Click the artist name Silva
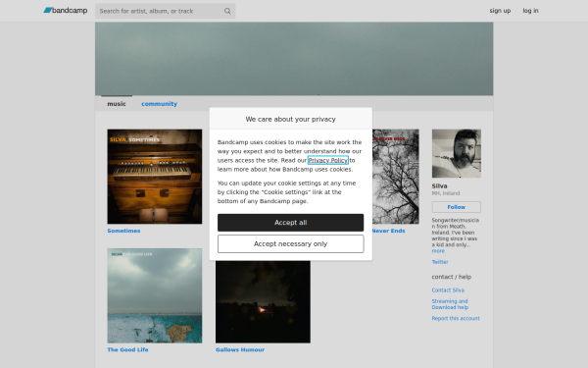 point(439,185)
